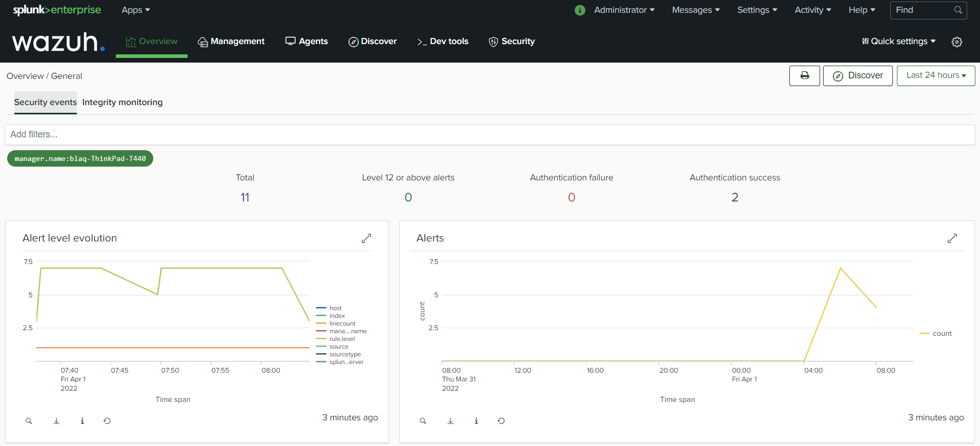The image size is (980, 446).
Task: Toggle the splun...erver legend series
Action: pyautogui.click(x=340, y=362)
